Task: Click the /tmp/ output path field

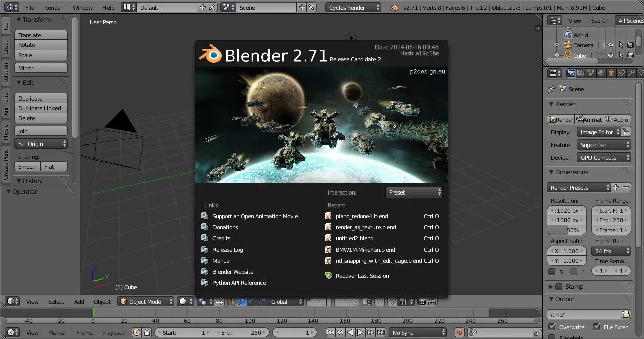Action: [x=584, y=314]
